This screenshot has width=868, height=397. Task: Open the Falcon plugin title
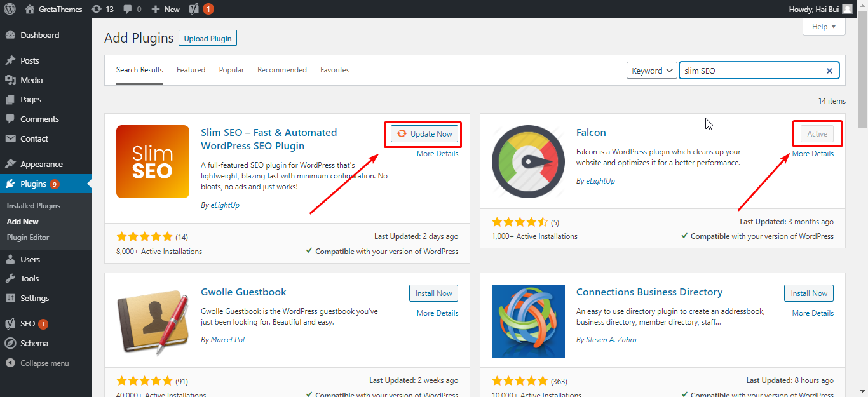pos(591,132)
